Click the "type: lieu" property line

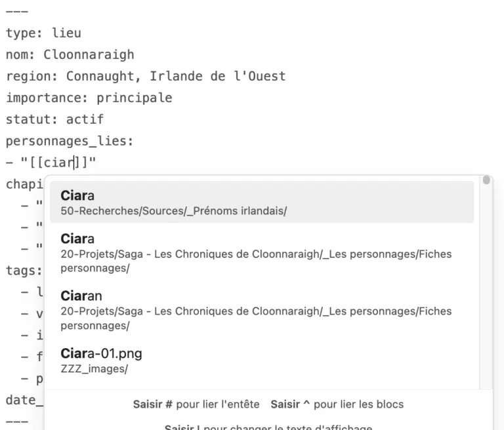tap(43, 33)
